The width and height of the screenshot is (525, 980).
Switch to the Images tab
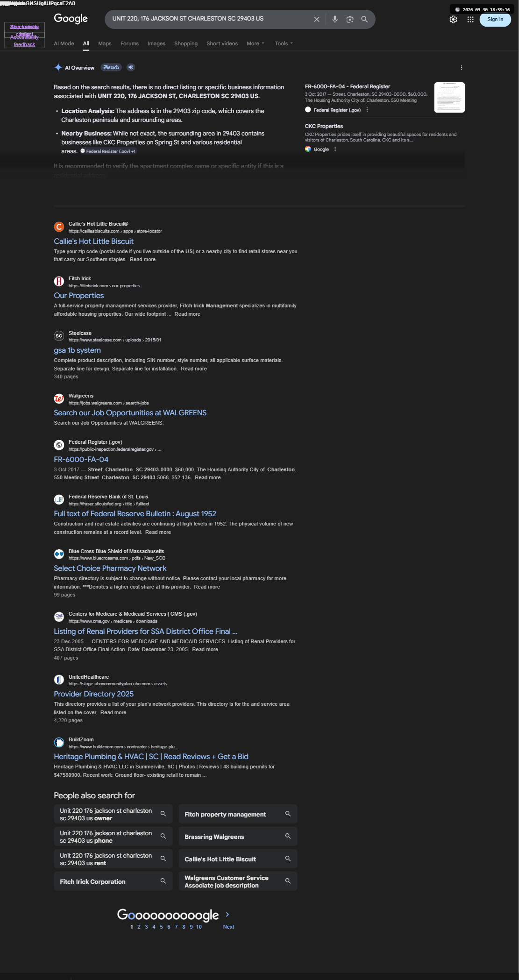coord(156,43)
